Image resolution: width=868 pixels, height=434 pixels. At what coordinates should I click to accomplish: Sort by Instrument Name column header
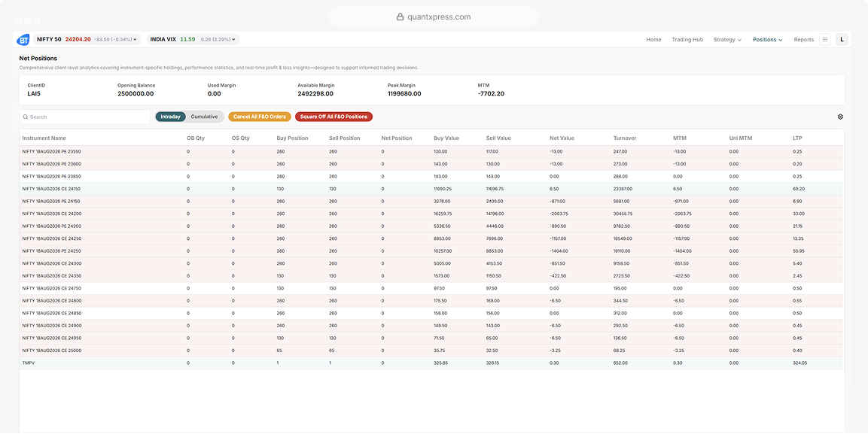[x=44, y=138]
